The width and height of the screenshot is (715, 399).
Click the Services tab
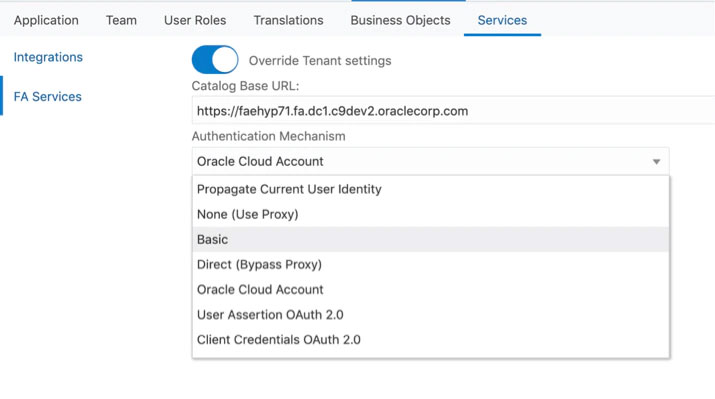503,20
